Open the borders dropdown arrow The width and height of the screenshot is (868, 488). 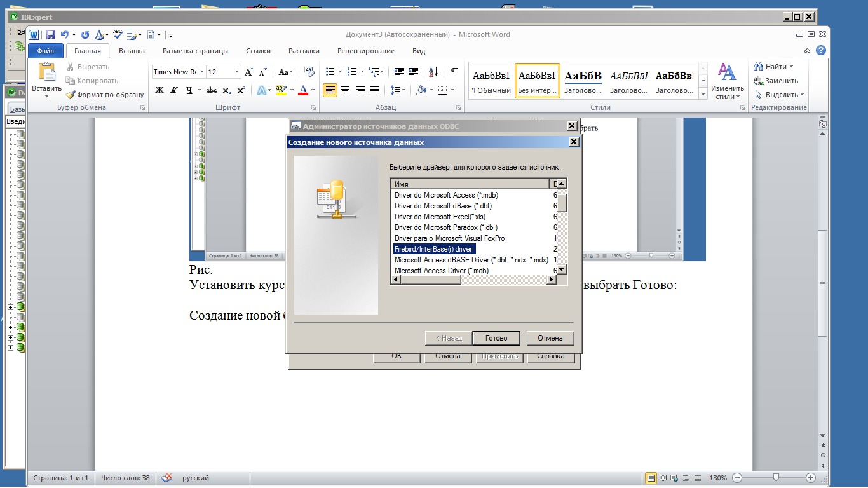(x=453, y=90)
